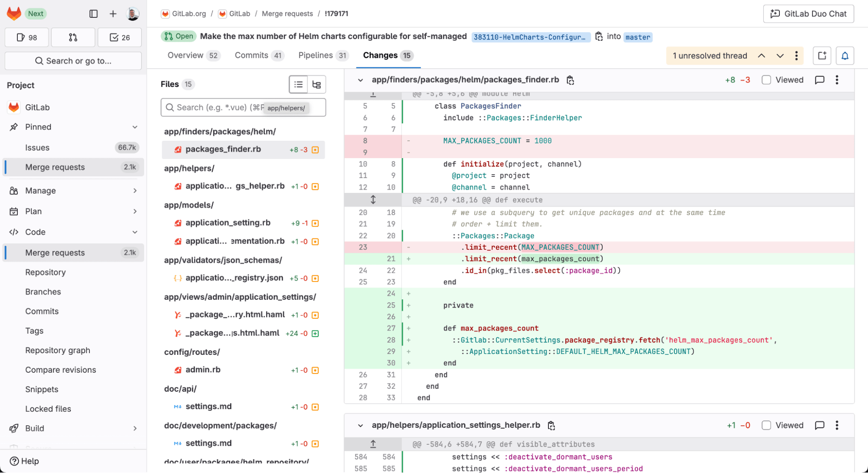
Task: Toggle Viewed for application_settings_helper.rb
Action: [766, 425]
